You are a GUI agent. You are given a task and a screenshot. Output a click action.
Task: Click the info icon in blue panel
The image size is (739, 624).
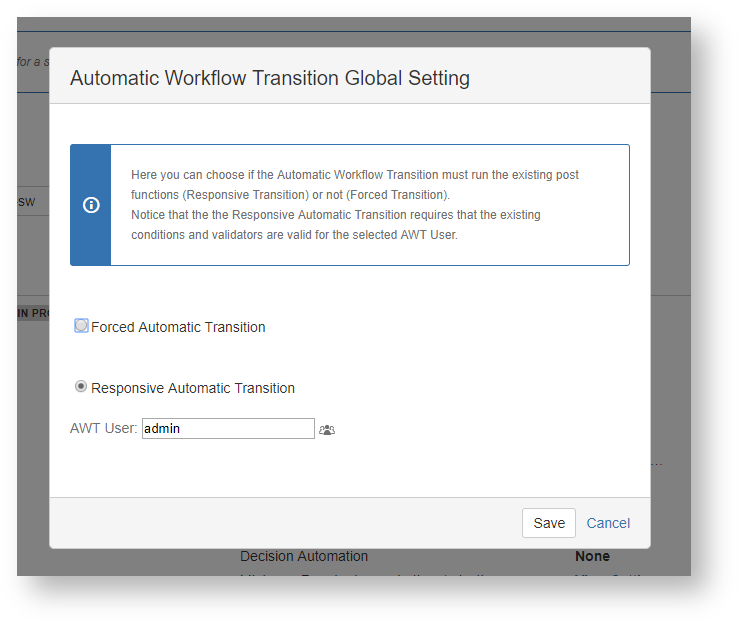click(91, 205)
